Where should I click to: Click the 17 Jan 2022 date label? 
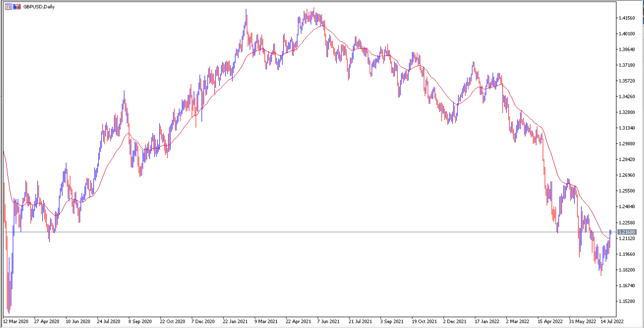[x=487, y=322]
